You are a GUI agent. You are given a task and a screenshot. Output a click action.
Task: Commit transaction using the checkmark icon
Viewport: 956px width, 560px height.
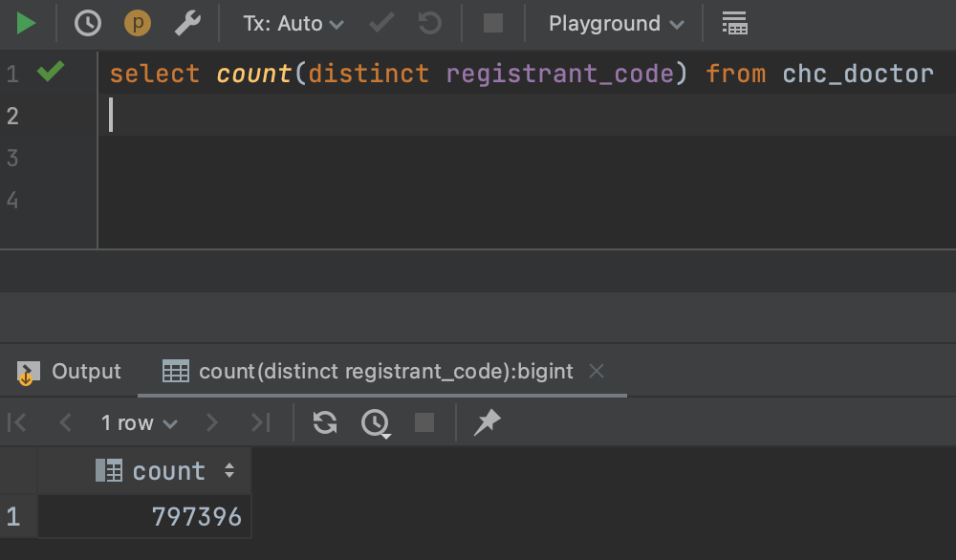[x=381, y=24]
